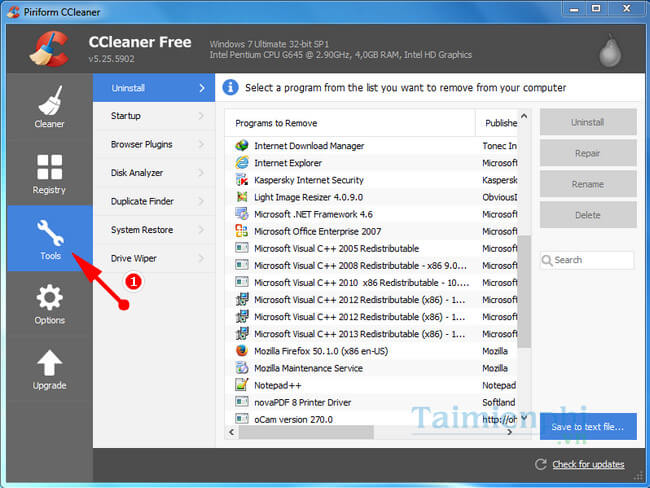Screen dimensions: 650x488
Task: Open the Browser Plugins tab
Action: coord(154,144)
